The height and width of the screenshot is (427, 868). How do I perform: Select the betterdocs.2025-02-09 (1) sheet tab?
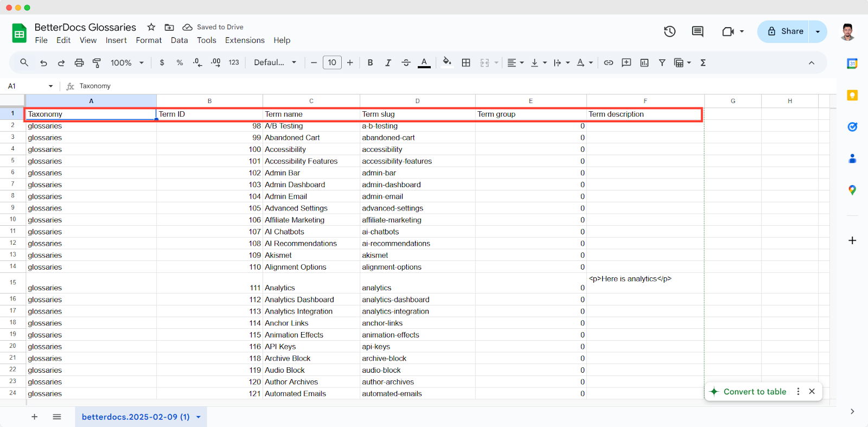[141, 417]
